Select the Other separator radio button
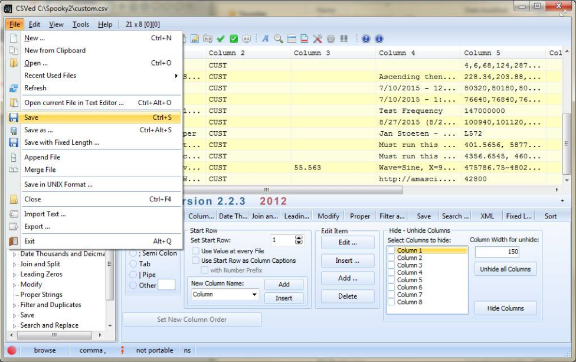This screenshot has width=576, height=362. click(x=133, y=285)
